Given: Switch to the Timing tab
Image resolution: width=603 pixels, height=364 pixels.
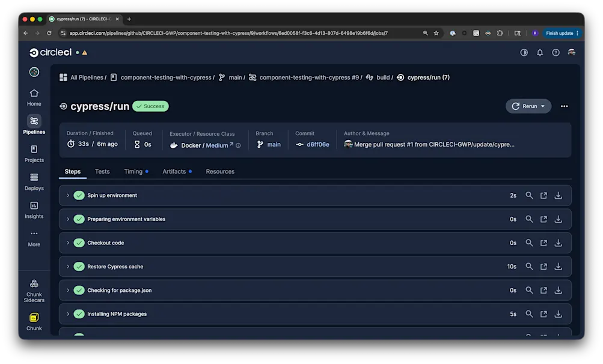Looking at the screenshot, I should pyautogui.click(x=136, y=171).
